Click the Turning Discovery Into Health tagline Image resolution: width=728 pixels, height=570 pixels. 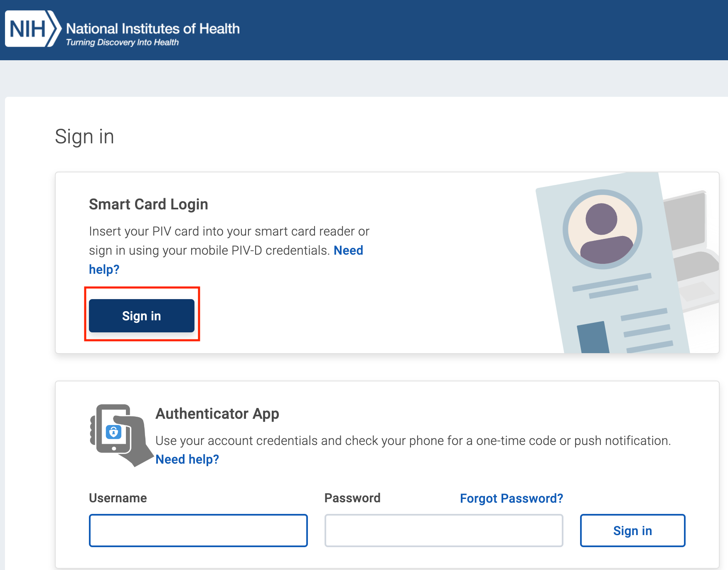[x=122, y=42]
